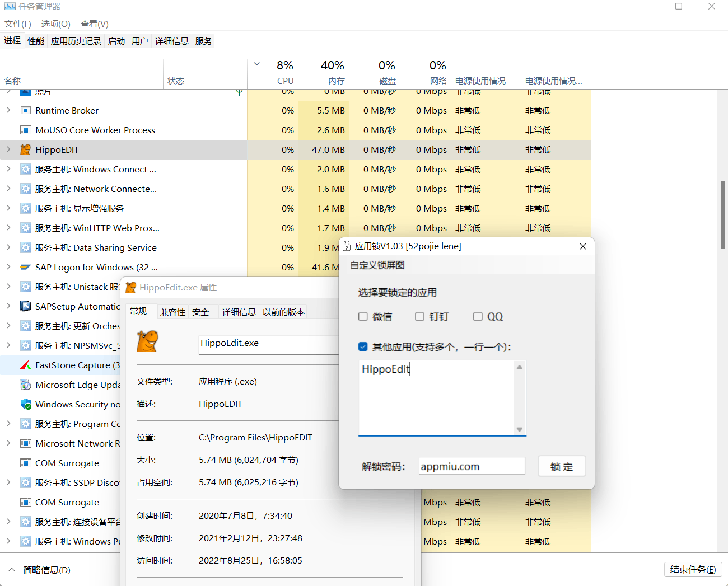
Task: Collapse to 简略信息 view chevron
Action: [x=12, y=570]
